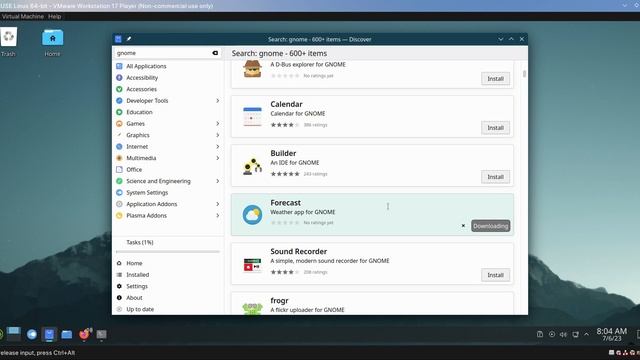The width and height of the screenshot is (640, 360).
Task: Open the Up to date page
Action: 168,309
